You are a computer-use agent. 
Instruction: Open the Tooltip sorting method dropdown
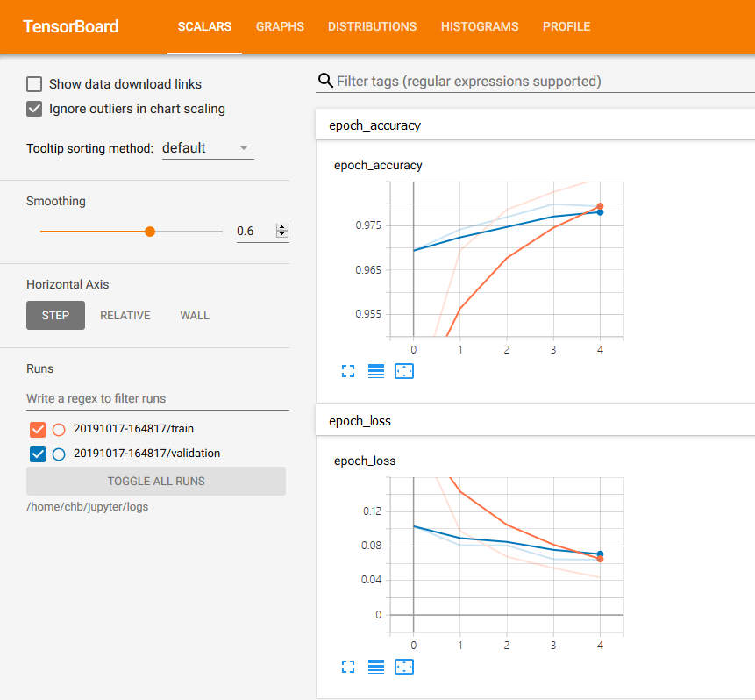(206, 147)
